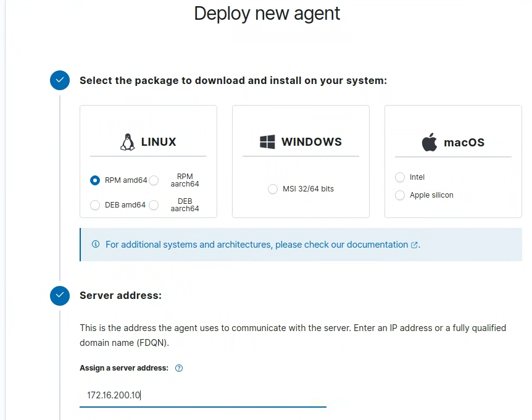This screenshot has width=532, height=420.
Task: Click the server address help question icon
Action: point(179,368)
